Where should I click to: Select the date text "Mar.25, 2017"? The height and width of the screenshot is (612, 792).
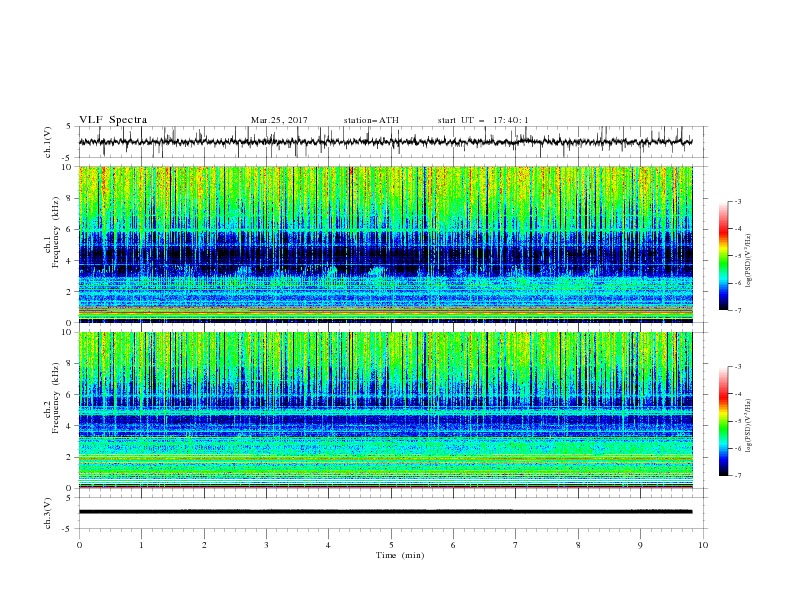[279, 120]
